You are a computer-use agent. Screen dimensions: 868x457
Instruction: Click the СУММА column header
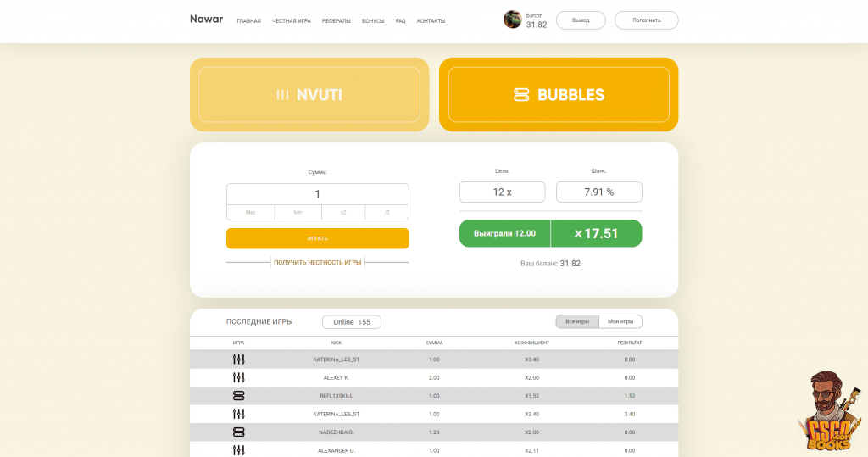click(434, 343)
